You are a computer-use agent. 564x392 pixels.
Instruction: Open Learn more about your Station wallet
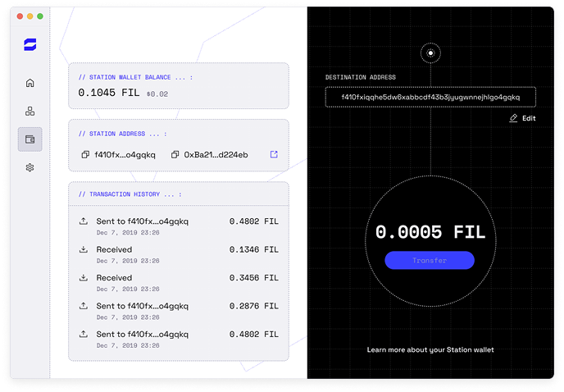click(x=430, y=349)
